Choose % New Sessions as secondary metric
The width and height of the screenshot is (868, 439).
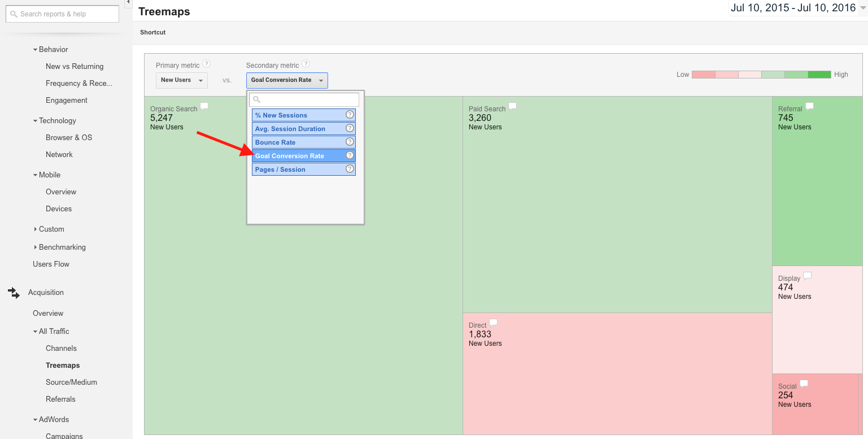(x=281, y=115)
